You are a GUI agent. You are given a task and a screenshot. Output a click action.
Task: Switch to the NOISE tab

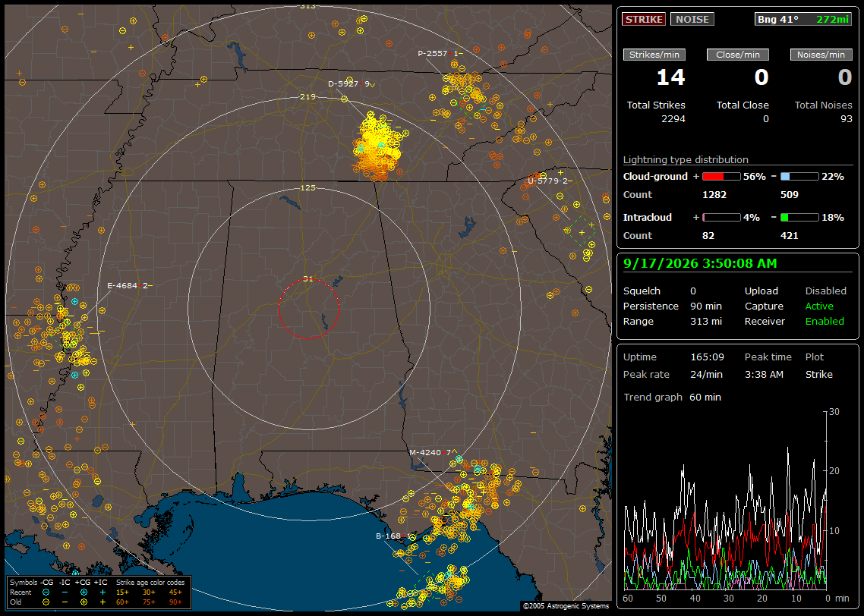tap(692, 19)
